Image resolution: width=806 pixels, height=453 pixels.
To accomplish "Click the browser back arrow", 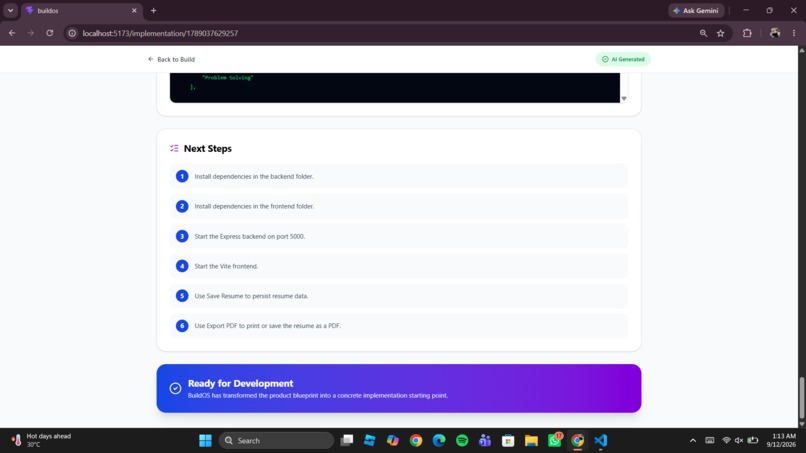I will pos(12,33).
